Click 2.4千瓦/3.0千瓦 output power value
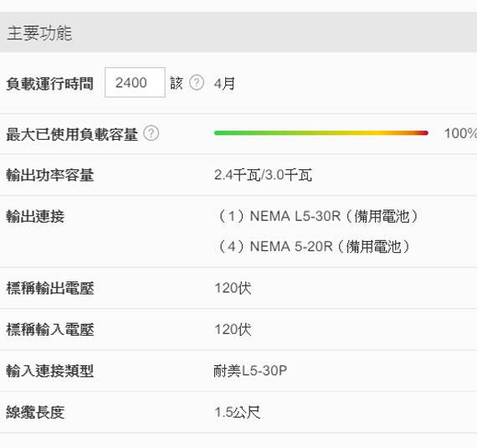 [263, 175]
